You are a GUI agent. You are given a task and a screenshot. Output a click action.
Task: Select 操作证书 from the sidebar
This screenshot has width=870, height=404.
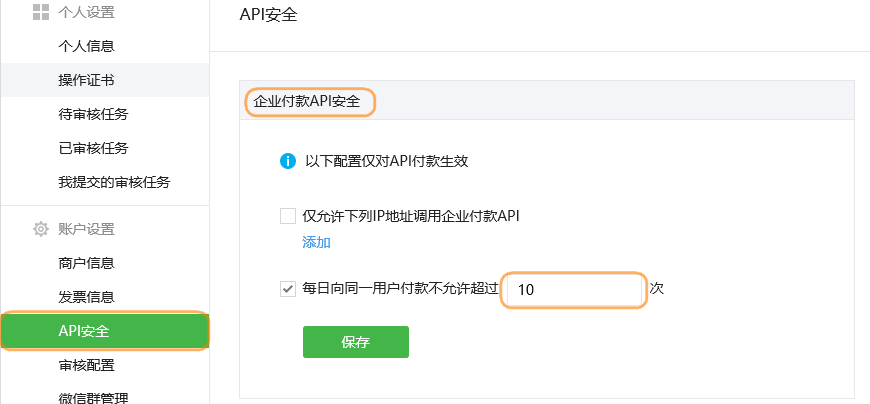pyautogui.click(x=87, y=80)
